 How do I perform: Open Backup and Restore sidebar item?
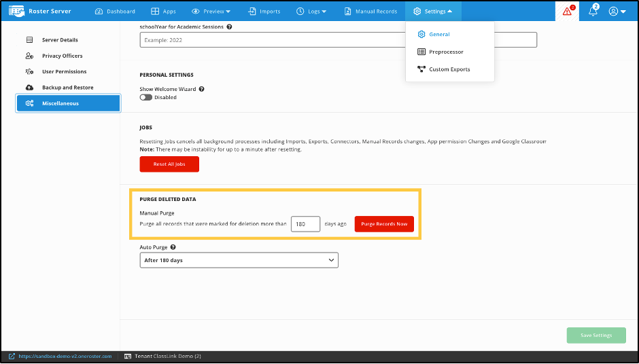[x=67, y=88]
